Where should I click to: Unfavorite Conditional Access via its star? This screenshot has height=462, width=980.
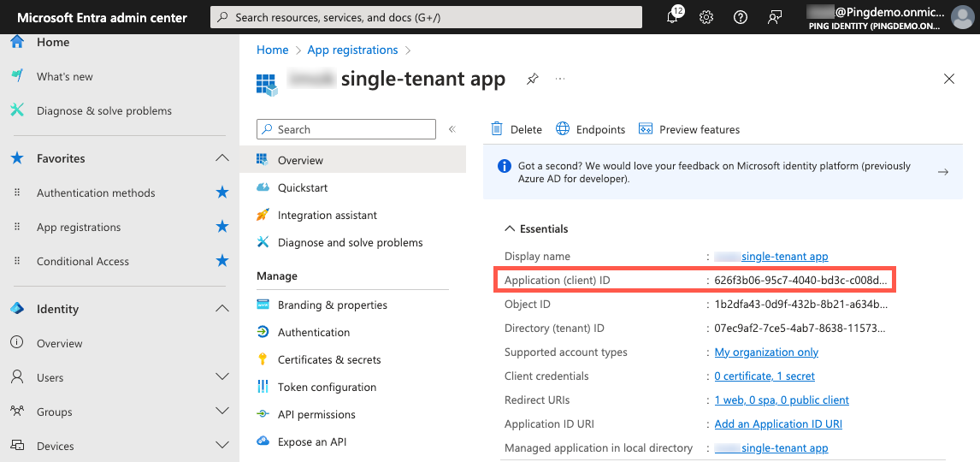221,261
